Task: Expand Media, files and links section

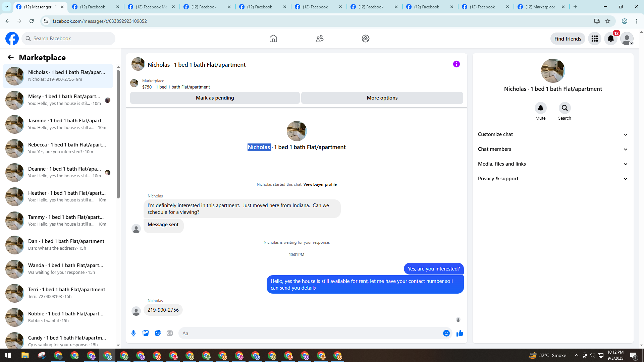Action: coord(553,164)
